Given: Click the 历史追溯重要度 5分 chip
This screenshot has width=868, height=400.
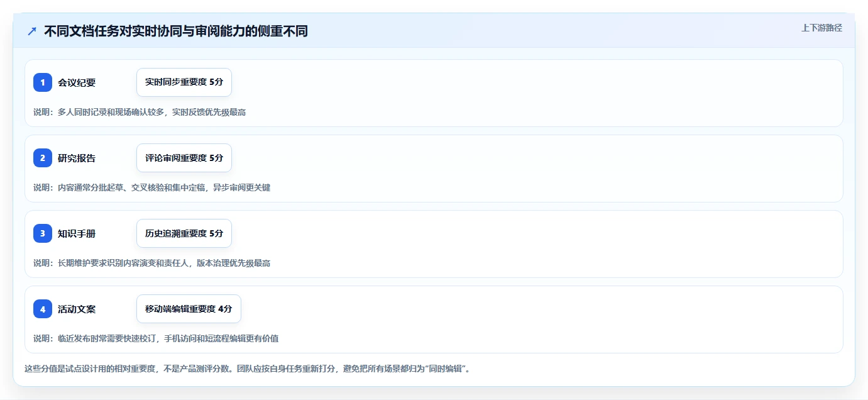Looking at the screenshot, I should click(184, 233).
